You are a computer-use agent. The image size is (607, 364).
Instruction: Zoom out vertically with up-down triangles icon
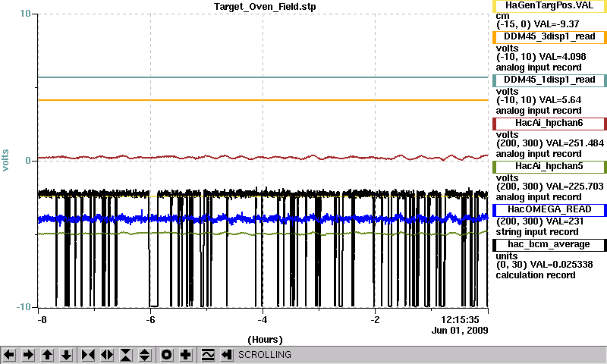point(145,355)
